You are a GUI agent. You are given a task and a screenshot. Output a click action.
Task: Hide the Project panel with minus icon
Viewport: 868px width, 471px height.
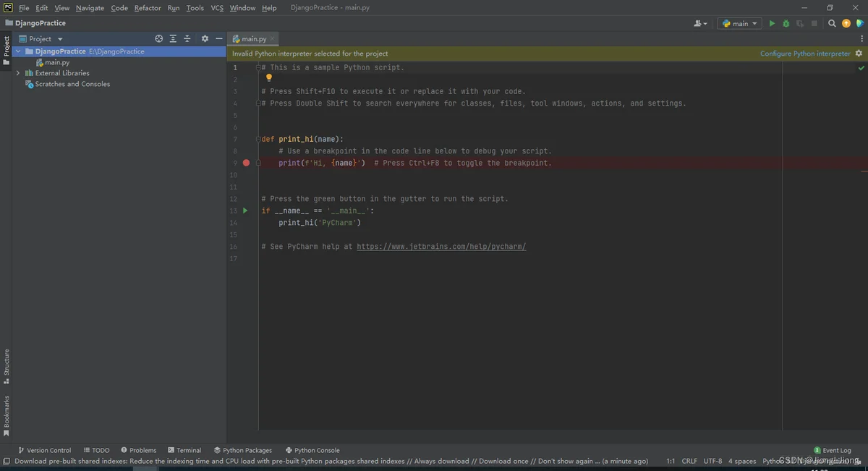point(218,38)
